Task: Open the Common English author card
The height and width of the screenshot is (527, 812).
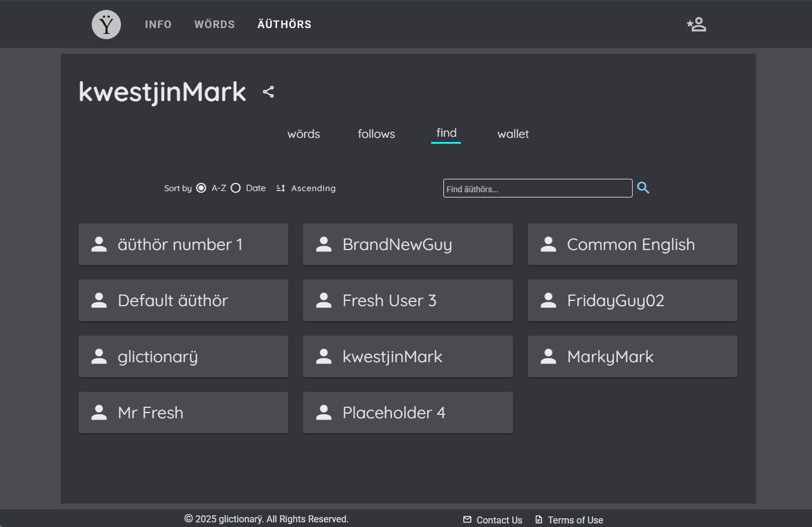Action: [x=632, y=244]
